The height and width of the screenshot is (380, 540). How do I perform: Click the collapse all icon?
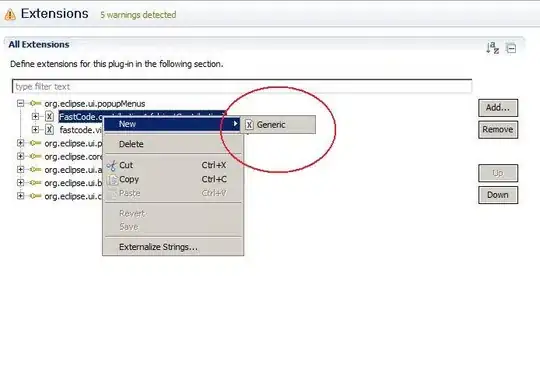(511, 48)
